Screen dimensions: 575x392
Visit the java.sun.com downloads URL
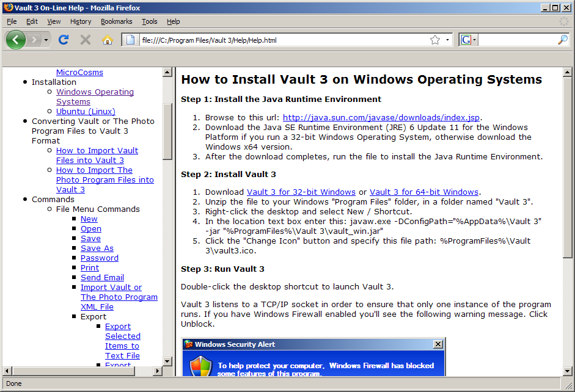pyautogui.click(x=381, y=118)
